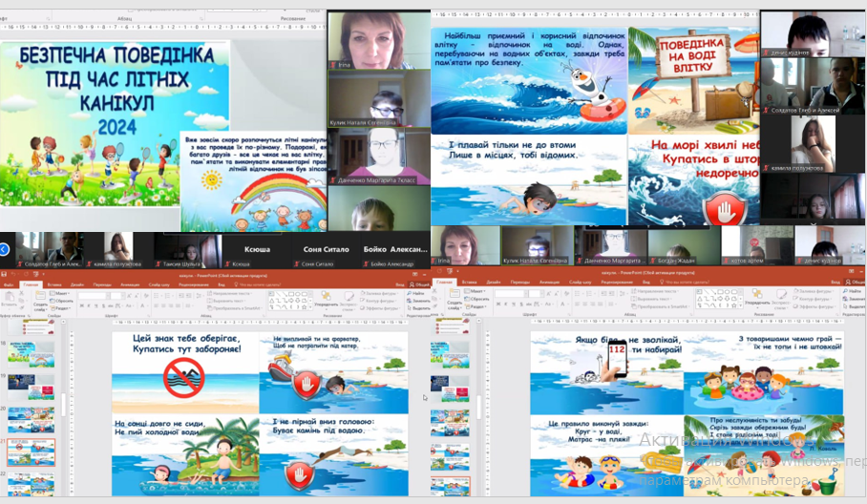Click Общий доступ share icon in left PowerPoint
This screenshot has width=867, height=504.
tap(418, 284)
